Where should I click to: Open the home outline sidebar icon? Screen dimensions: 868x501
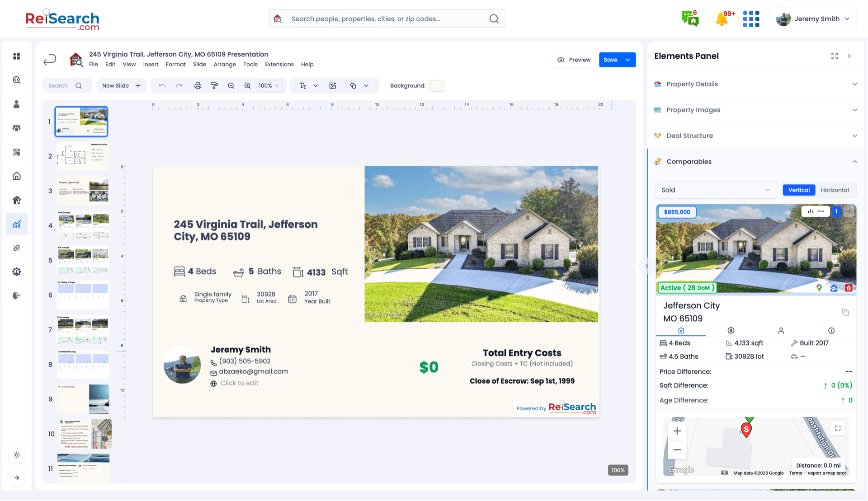(x=17, y=176)
